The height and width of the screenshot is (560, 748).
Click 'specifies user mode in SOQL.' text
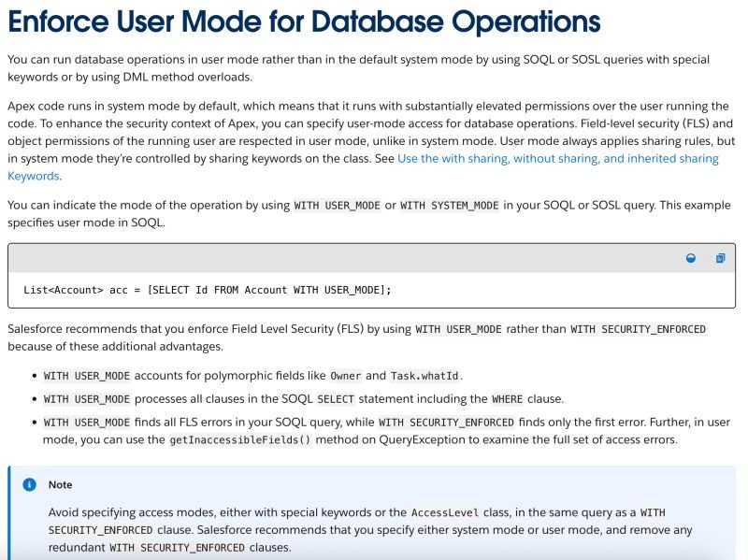point(86,223)
